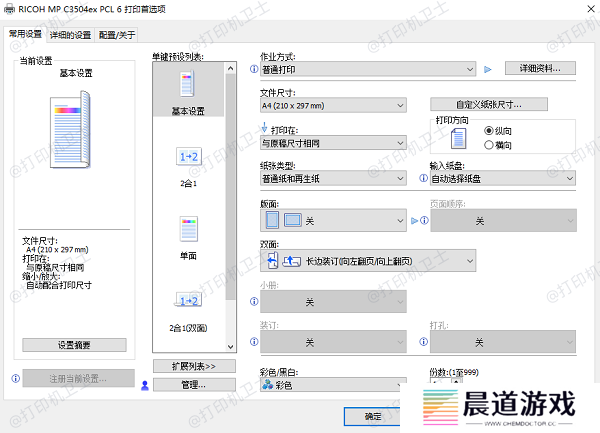Click the long-edge flip-left duplex icon
Viewport: 600px width, 433px height.
(x=272, y=260)
